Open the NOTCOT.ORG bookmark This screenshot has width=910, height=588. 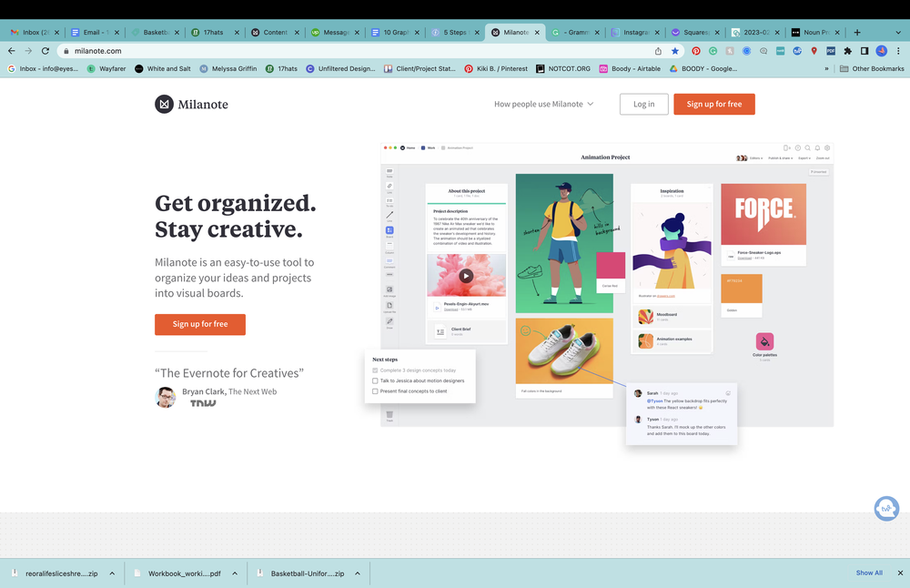point(563,68)
